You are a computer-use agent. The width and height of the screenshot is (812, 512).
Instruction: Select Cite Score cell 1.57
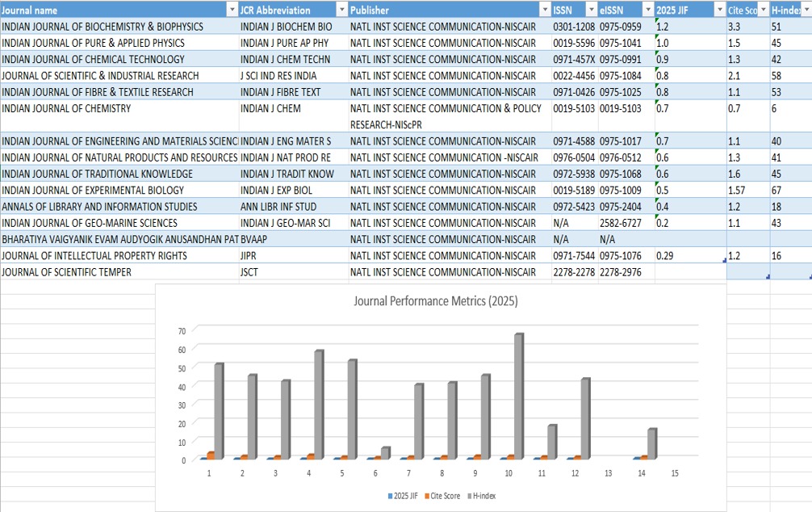tap(748, 191)
